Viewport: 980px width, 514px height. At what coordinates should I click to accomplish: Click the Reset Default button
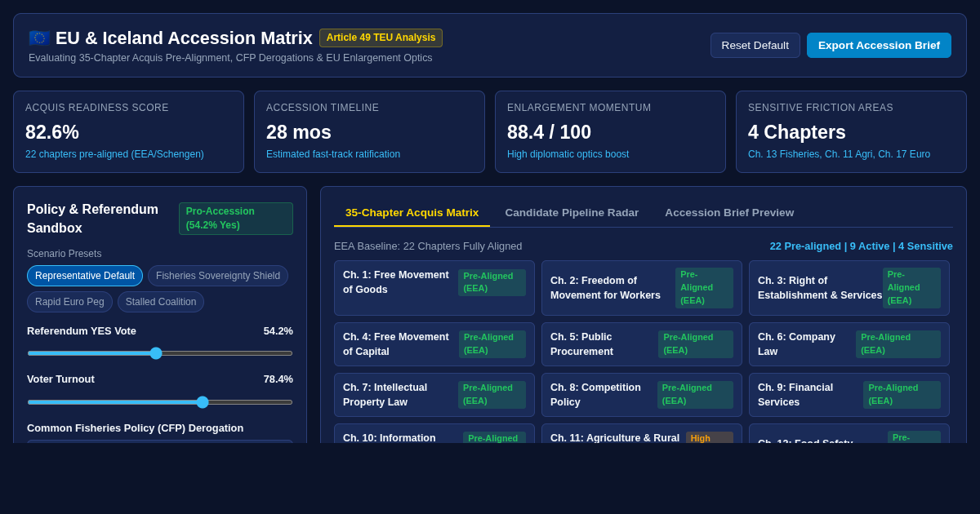point(755,46)
